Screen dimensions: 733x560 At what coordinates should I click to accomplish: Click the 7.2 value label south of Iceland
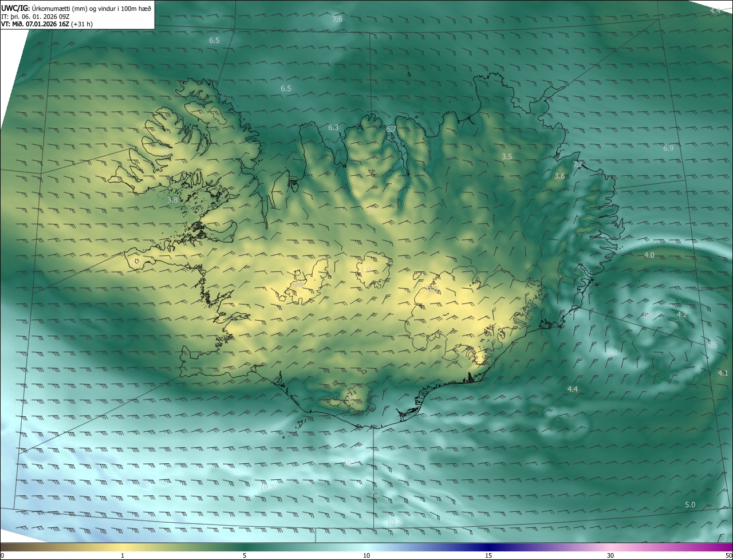(375, 494)
